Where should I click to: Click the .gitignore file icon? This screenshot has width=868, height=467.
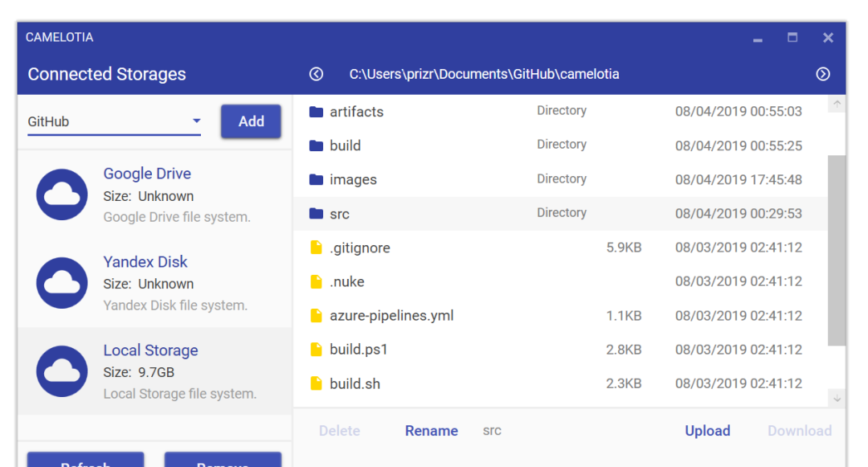(x=316, y=248)
